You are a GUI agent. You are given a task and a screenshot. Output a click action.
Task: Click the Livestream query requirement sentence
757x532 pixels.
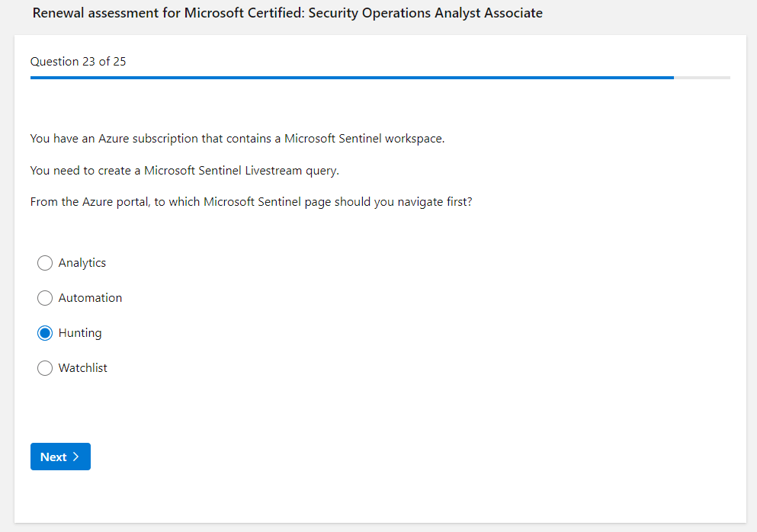tap(184, 171)
